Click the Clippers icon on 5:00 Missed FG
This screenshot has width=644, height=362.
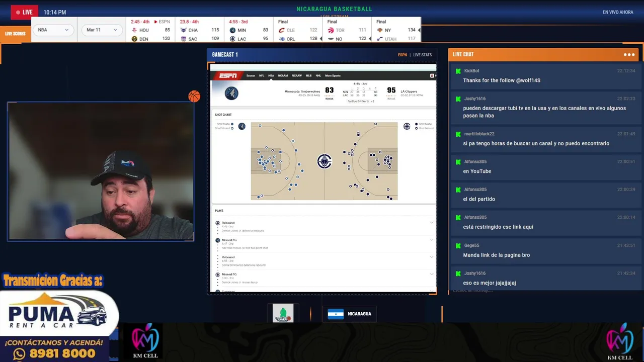[x=218, y=275]
